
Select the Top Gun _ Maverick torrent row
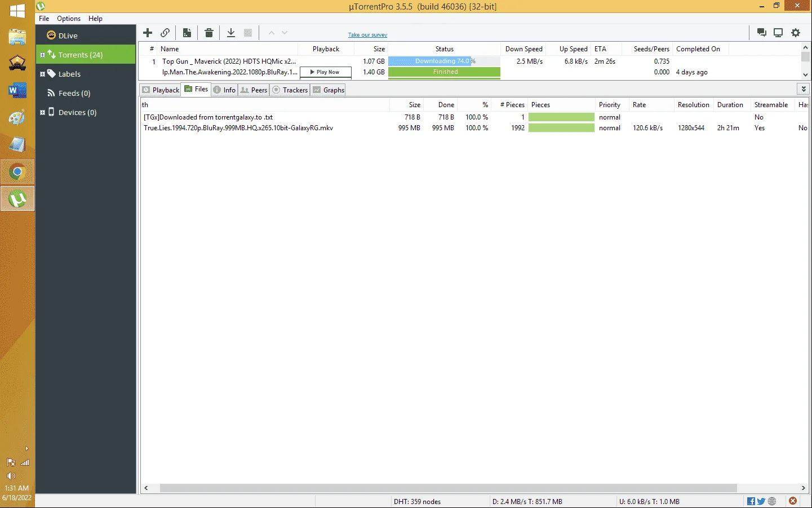(x=471, y=61)
